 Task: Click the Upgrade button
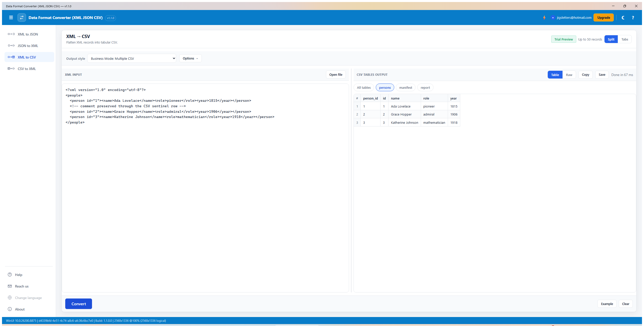[x=603, y=17]
